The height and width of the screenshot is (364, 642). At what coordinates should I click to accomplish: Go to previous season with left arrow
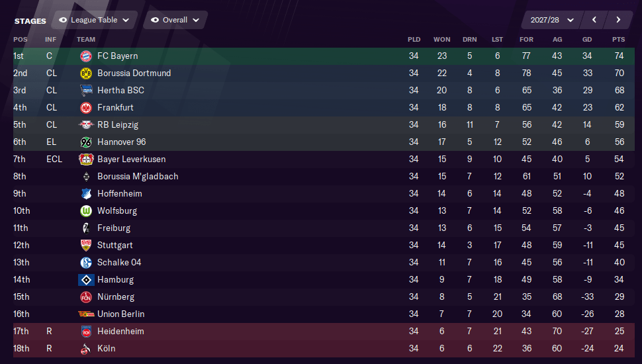click(594, 20)
